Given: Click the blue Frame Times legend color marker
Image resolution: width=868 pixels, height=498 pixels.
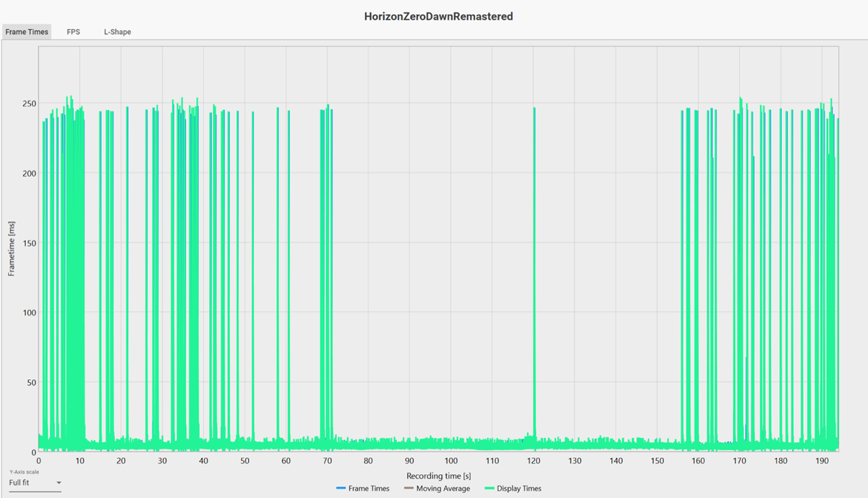Looking at the screenshot, I should click(341, 489).
